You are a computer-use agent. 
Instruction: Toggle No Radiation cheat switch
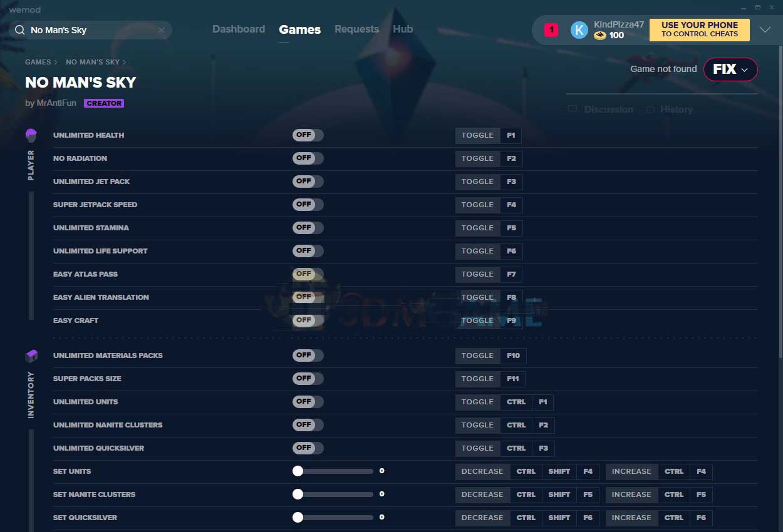308,158
